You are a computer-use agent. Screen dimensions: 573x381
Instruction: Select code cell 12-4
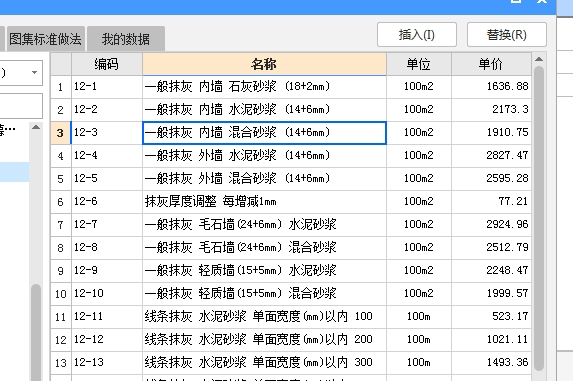coord(107,156)
